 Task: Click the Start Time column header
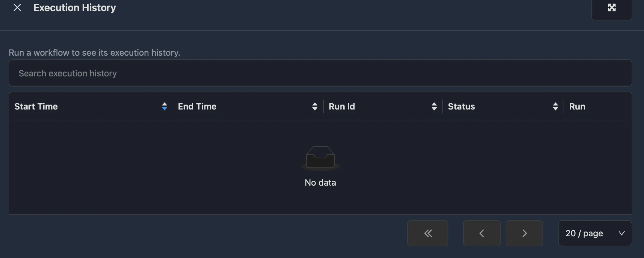click(x=91, y=106)
